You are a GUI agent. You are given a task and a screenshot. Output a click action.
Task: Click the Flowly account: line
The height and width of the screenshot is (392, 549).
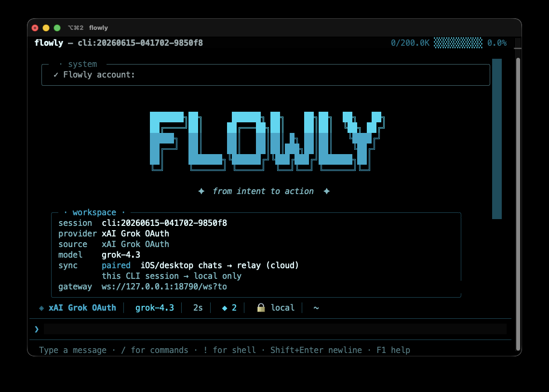click(99, 75)
